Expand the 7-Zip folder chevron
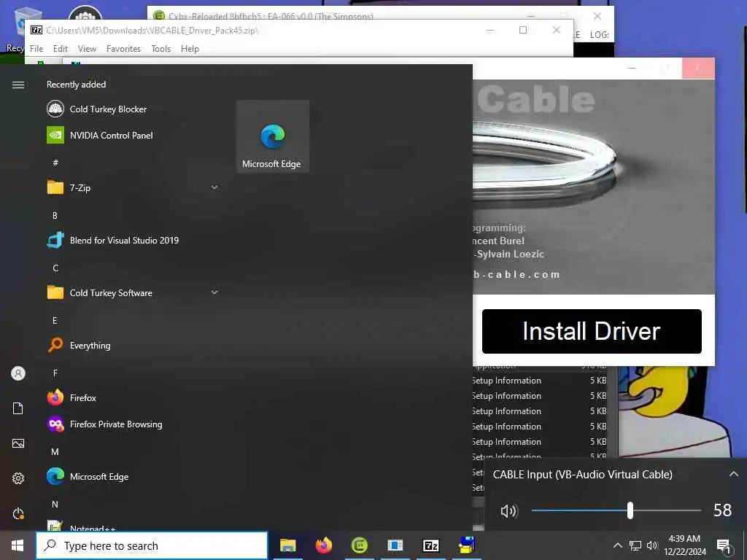 [x=214, y=187]
